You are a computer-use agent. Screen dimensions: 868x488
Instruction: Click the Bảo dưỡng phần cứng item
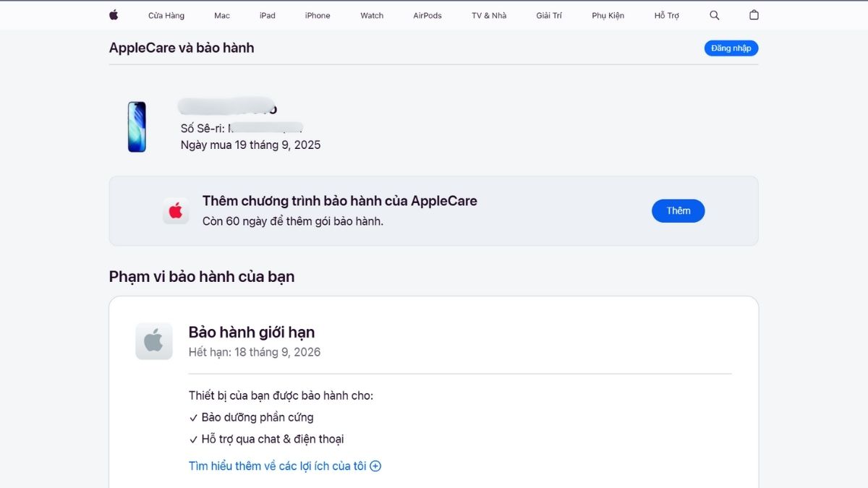point(251,417)
